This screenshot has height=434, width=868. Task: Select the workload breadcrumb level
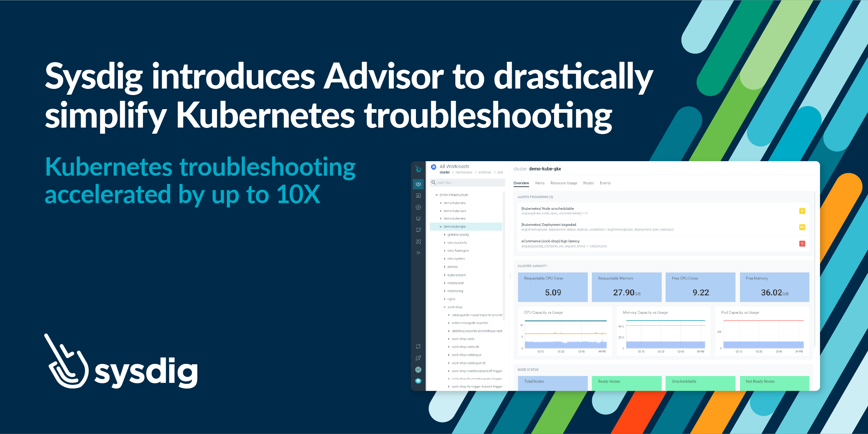[485, 172]
